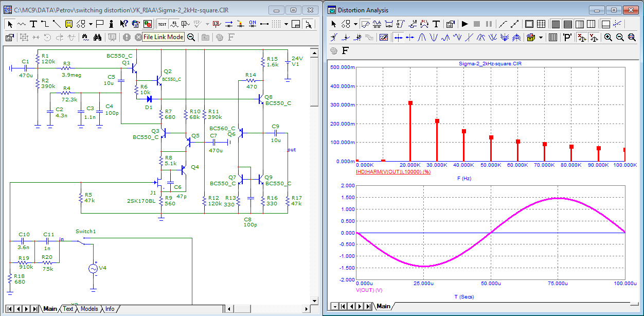Click the schematic vertical scrollbar down arrow
Viewport: 644px width, 316px height.
pos(315,300)
